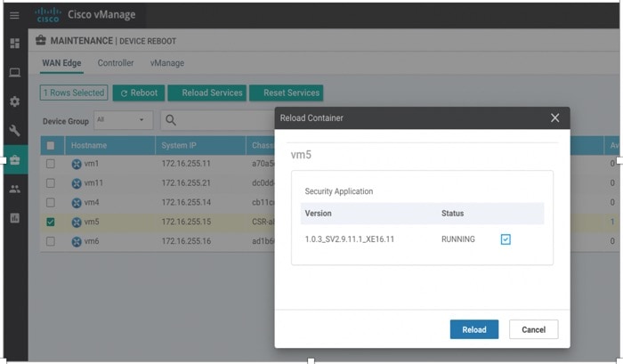623x364 pixels.
Task: Check the vm11 row checkbox
Action: (x=51, y=183)
